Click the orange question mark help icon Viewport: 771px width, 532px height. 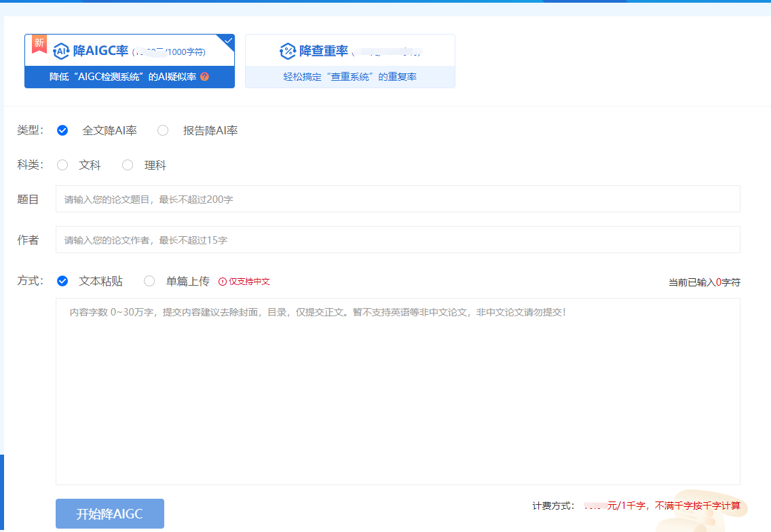tap(204, 77)
